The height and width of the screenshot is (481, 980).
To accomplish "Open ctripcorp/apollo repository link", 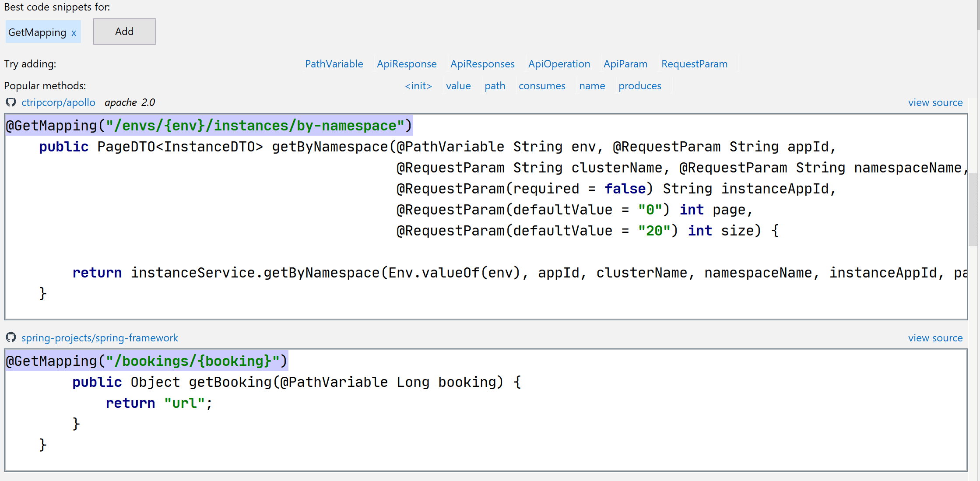I will point(58,102).
